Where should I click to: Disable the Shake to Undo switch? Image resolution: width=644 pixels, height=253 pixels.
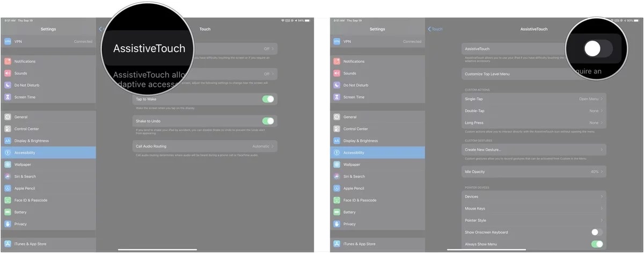(268, 121)
